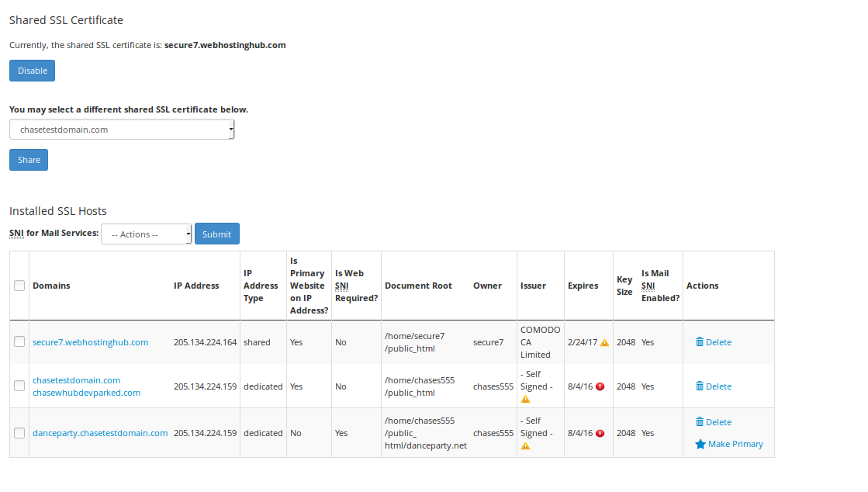The height and width of the screenshot is (492, 868).
Task: Click red expired icon in danceparty row
Action: 600,433
